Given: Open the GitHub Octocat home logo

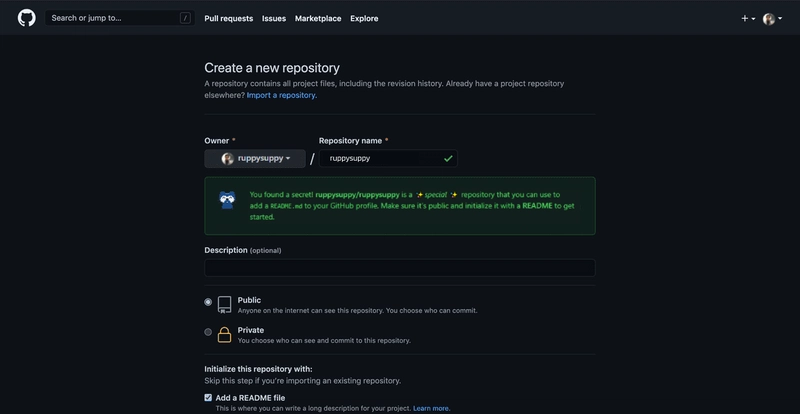Looking at the screenshot, I should (27, 18).
